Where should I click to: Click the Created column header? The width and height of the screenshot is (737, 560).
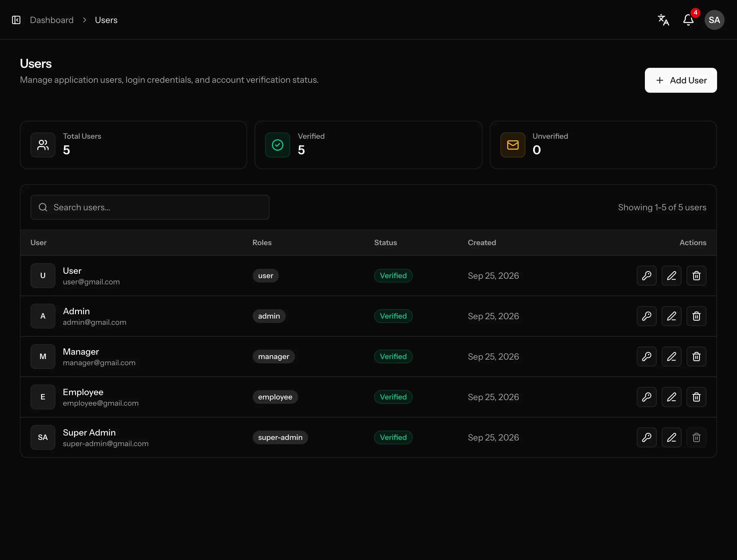pos(482,243)
